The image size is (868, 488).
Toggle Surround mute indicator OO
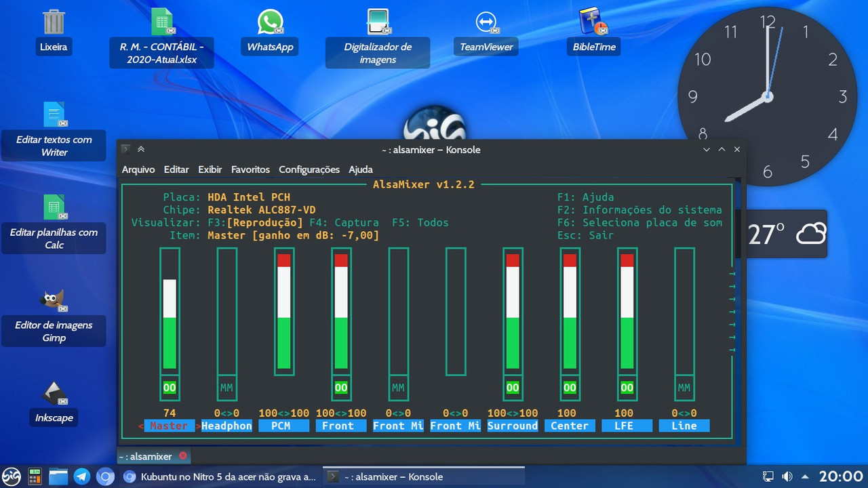tap(513, 388)
